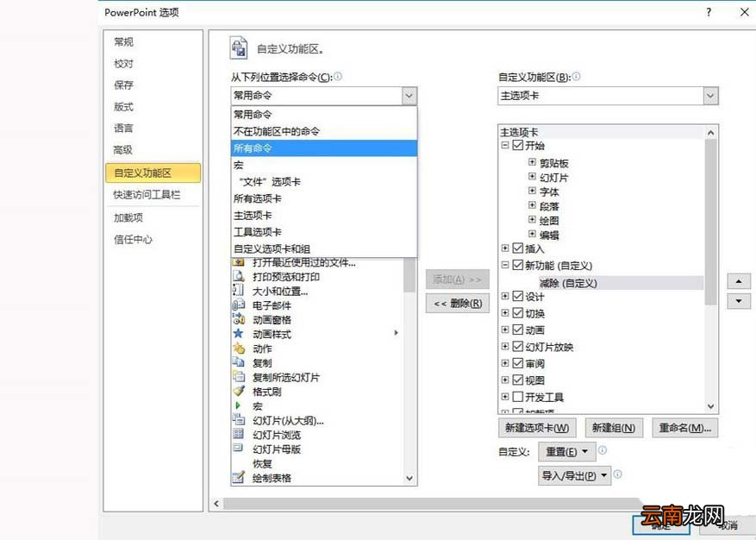Open the 重置 dropdown button
Image resolution: width=756 pixels, height=540 pixels.
tap(567, 452)
